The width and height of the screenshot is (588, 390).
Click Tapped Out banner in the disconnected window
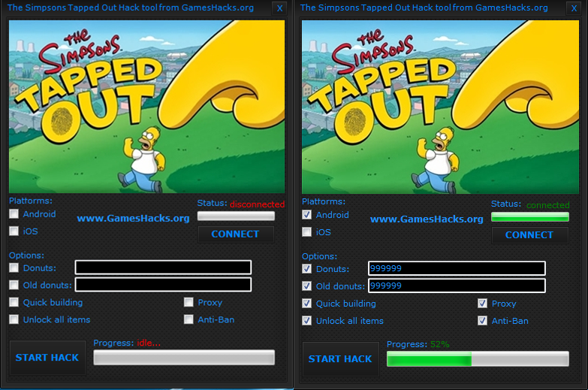coord(146,107)
